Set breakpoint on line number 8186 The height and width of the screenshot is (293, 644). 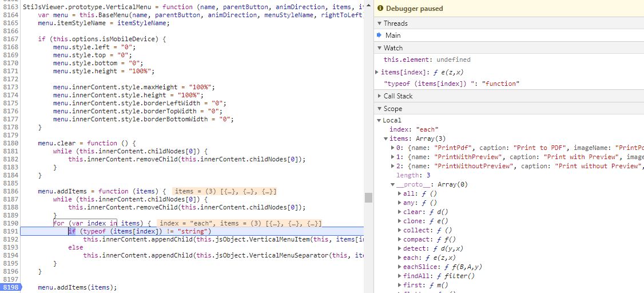[10, 191]
